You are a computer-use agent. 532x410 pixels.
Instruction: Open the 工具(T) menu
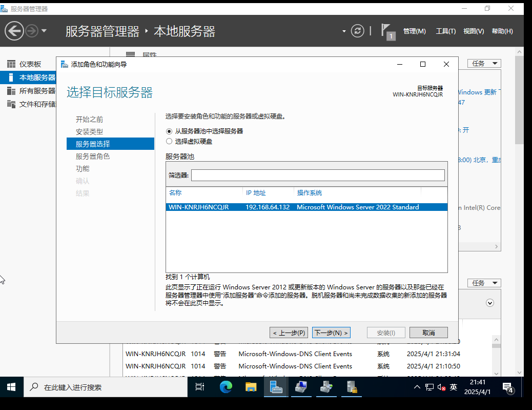445,31
